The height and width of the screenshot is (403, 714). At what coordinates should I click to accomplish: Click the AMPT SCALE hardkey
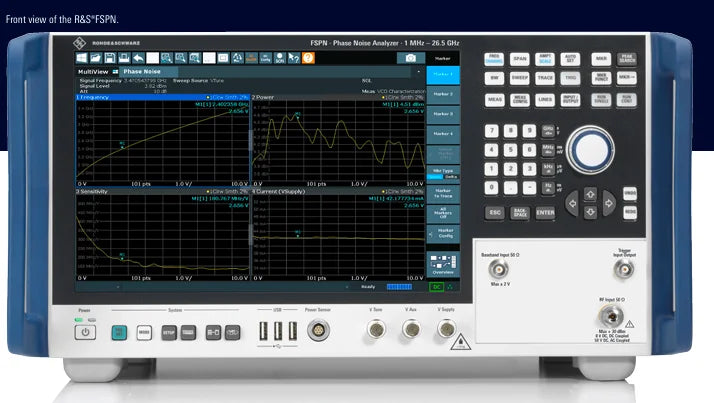545,59
